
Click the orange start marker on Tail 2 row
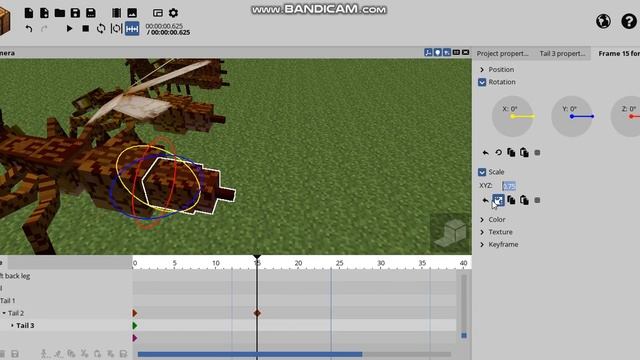pyautogui.click(x=135, y=313)
